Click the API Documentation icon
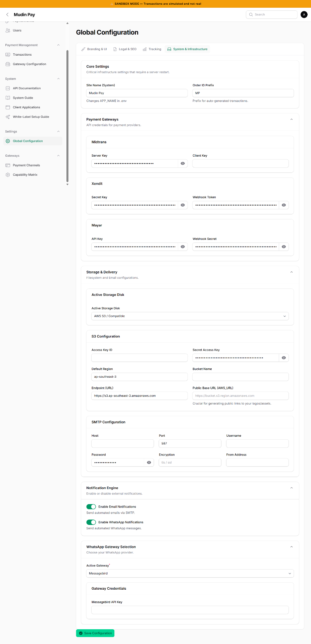Screen dimensions: 311x644 click(x=8, y=88)
